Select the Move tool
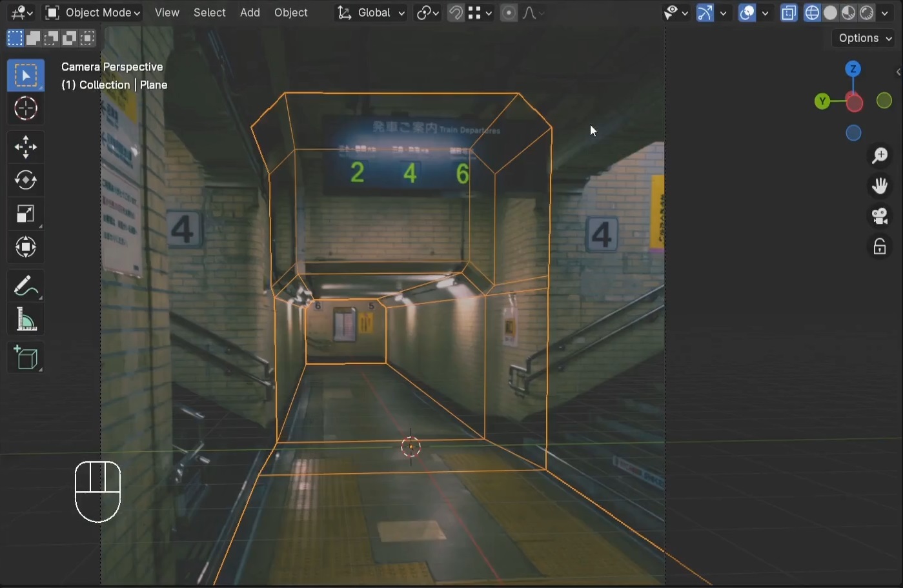 [26, 147]
